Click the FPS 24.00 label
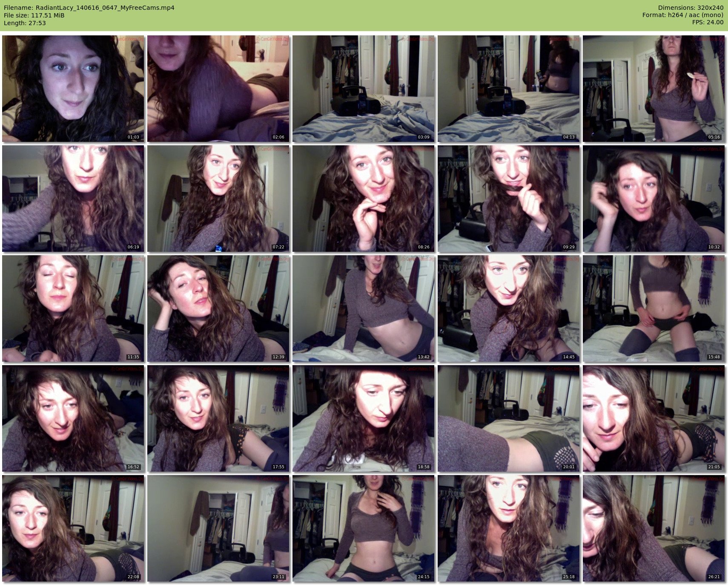728x585 pixels. point(708,23)
